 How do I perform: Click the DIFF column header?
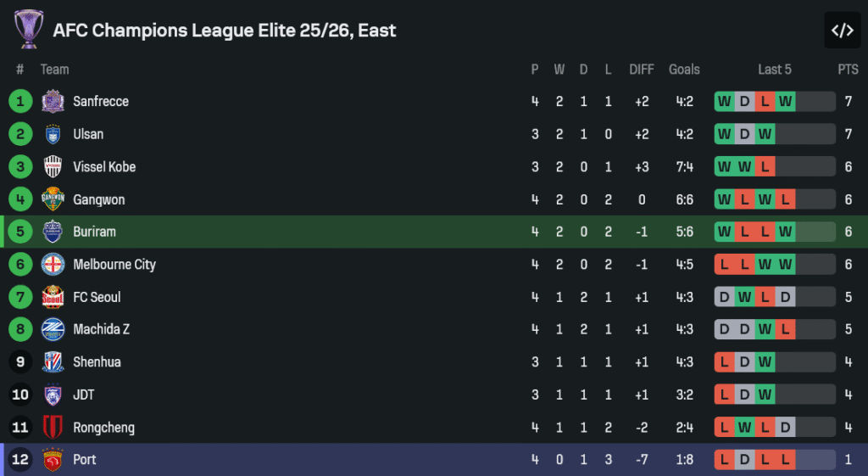pyautogui.click(x=641, y=70)
